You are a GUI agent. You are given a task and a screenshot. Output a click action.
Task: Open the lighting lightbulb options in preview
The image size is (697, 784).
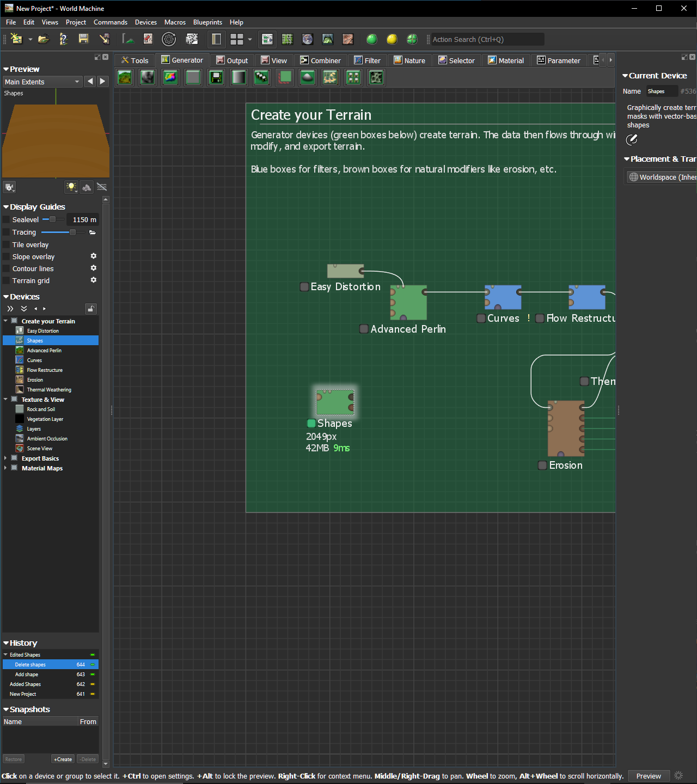tap(71, 187)
